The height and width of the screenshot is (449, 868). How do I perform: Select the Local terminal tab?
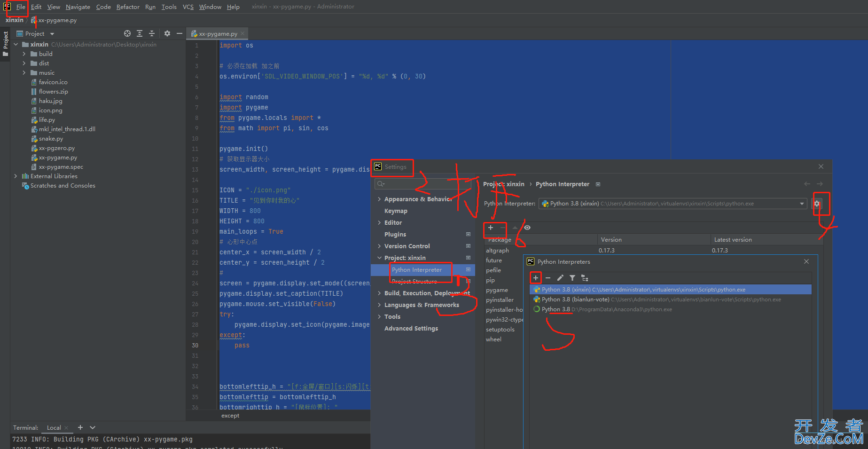pos(54,427)
